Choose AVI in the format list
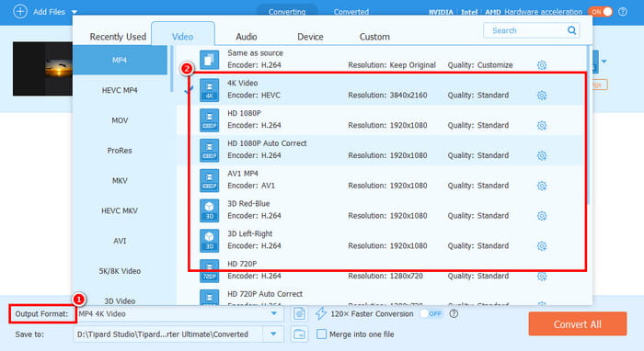Viewport: 644px width, 351px height. click(x=120, y=241)
